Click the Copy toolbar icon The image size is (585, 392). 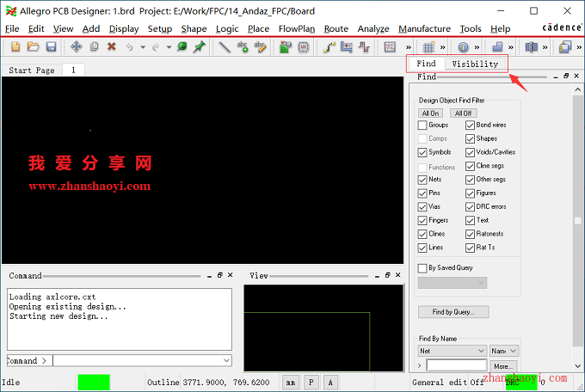point(95,46)
